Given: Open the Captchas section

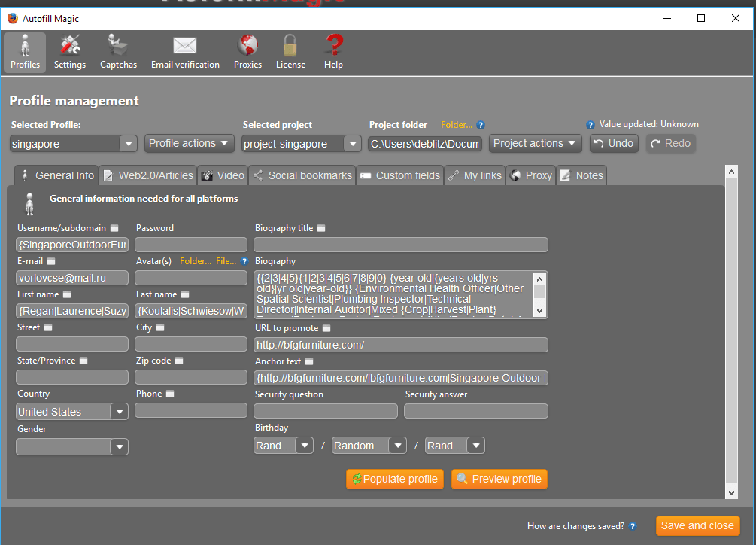Looking at the screenshot, I should [x=118, y=53].
